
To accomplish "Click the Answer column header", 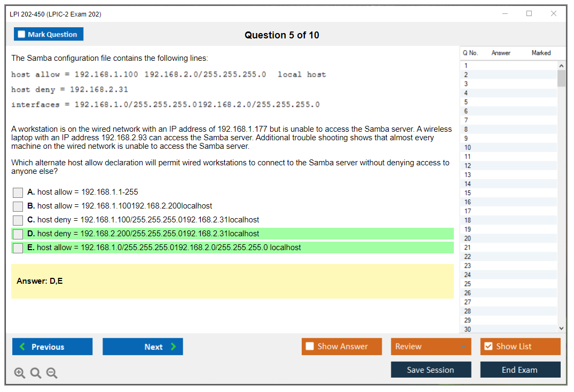I will coord(501,53).
